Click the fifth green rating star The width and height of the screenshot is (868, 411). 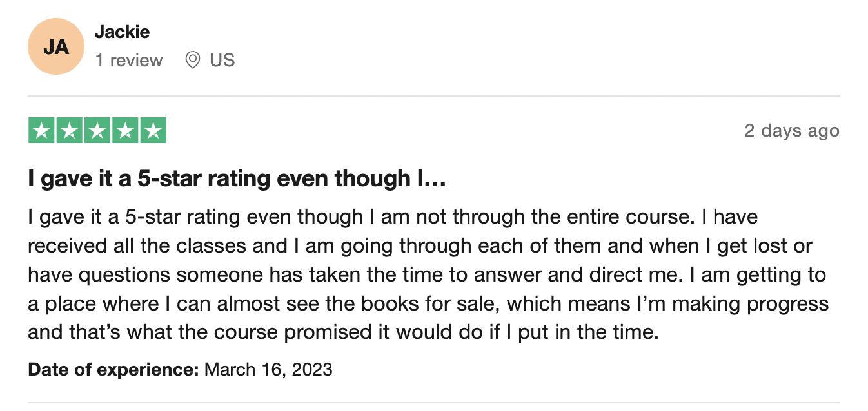pos(153,131)
